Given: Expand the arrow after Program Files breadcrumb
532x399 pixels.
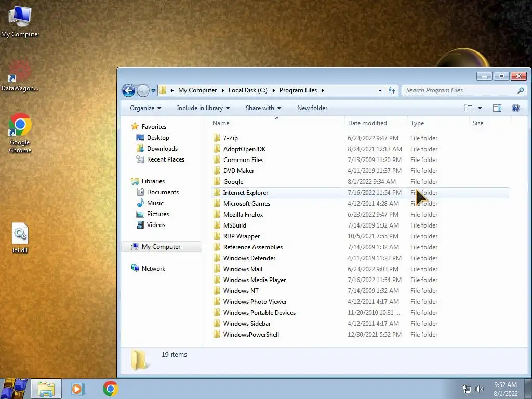Looking at the screenshot, I should click(x=323, y=90).
